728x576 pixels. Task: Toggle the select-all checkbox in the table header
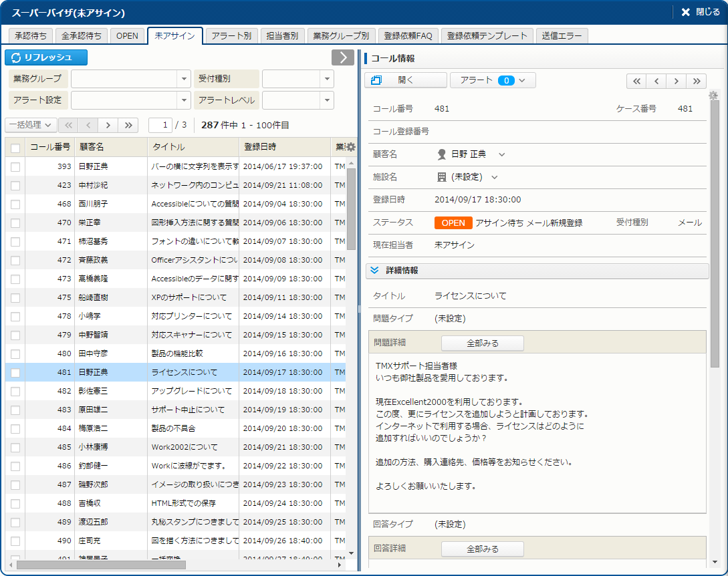[x=15, y=148]
